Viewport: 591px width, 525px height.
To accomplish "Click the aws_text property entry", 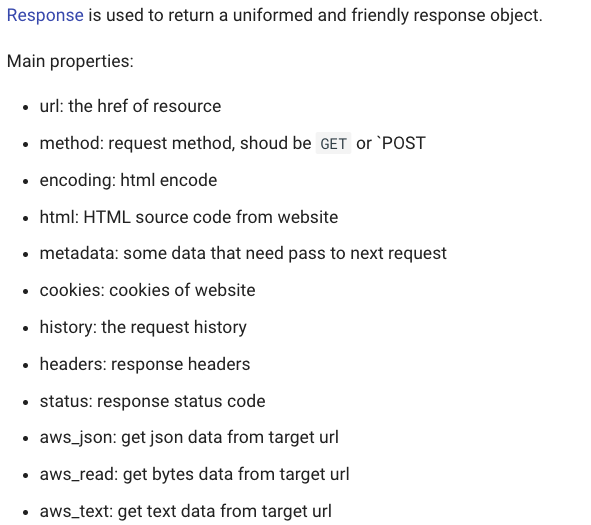I will (x=185, y=511).
